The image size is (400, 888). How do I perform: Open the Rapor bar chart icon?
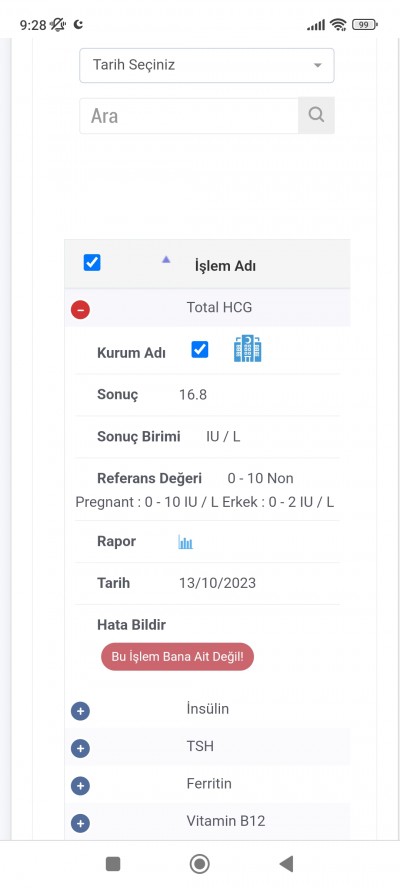(x=185, y=542)
